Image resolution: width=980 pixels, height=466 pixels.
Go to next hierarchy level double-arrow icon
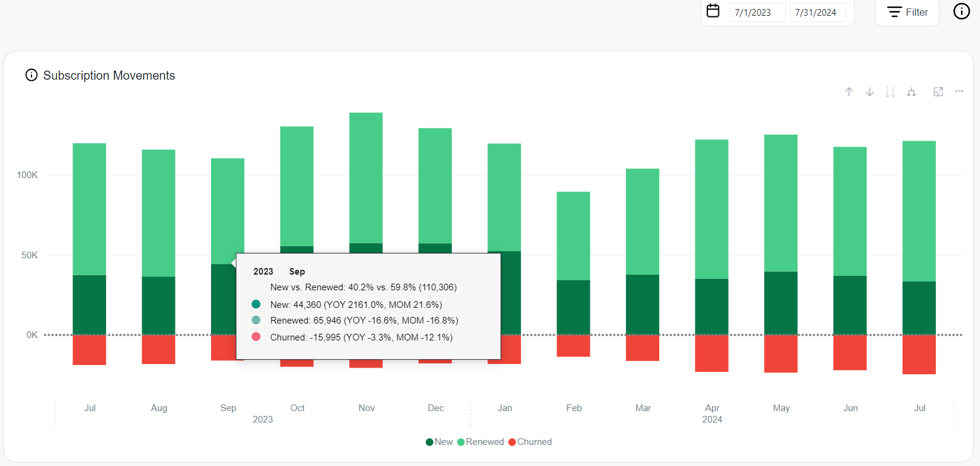click(890, 92)
